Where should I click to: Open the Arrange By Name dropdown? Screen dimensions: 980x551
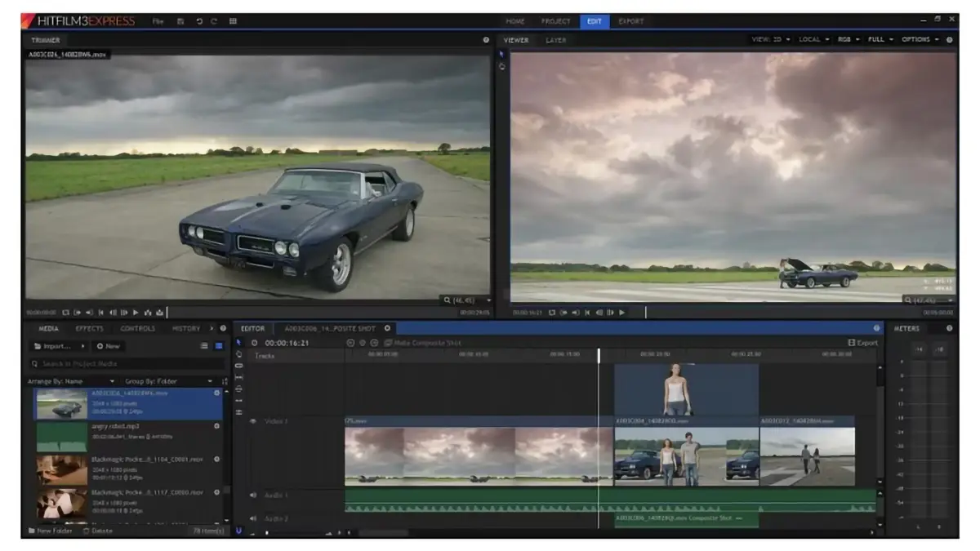tap(70, 381)
